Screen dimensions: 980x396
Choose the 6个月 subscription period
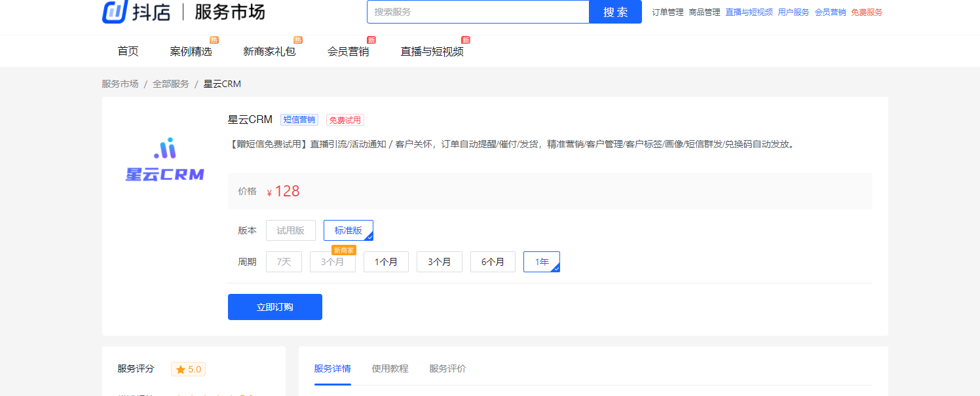(x=493, y=262)
